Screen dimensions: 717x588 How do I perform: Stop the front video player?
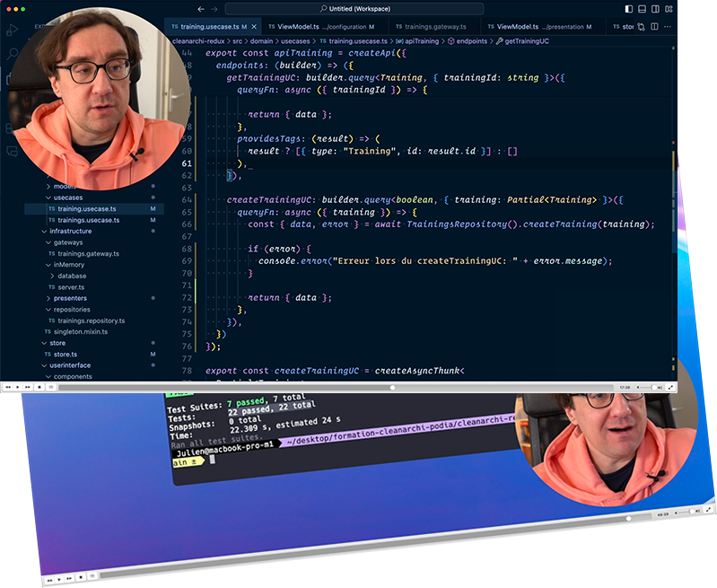[x=39, y=387]
